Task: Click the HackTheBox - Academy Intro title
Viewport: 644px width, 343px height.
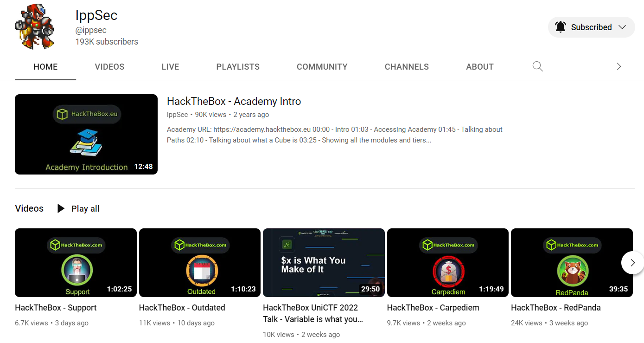Action: (234, 101)
